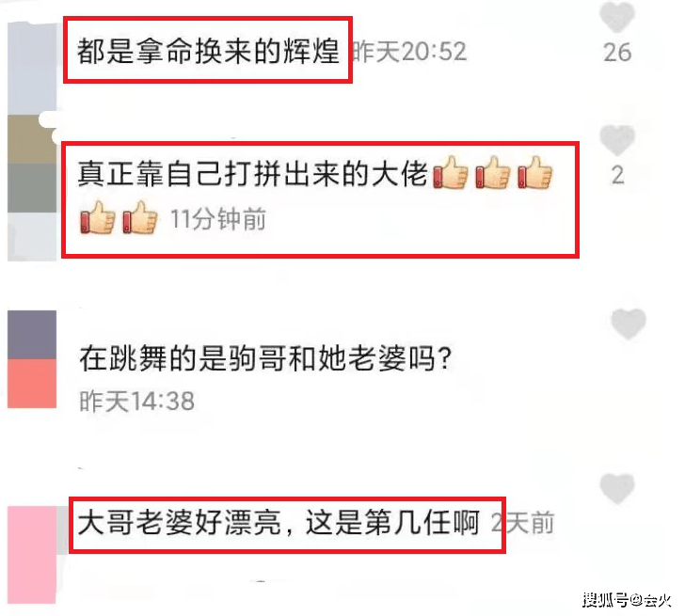The image size is (685, 616).
Task: Like the '在跳舞的是驹哥和她老婆吗' comment
Action: tap(628, 324)
